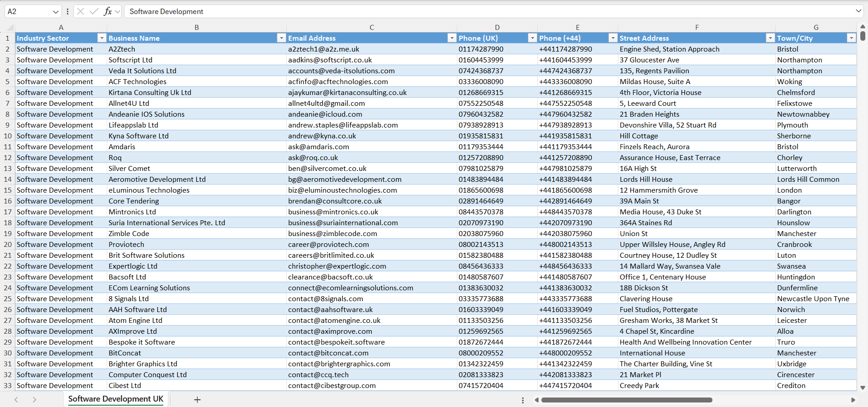Select cell Expertlogic Ltd
This screenshot has width=868, height=407.
(196, 266)
